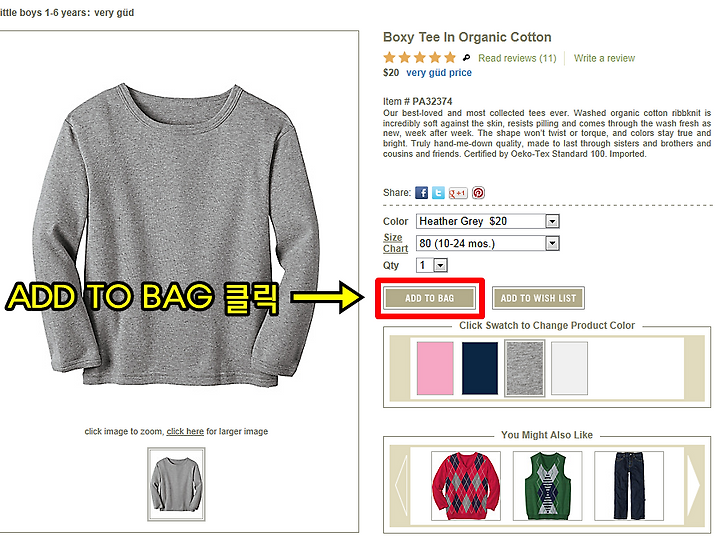Pin this product with the Pinterest icon
Image resolution: width=720 pixels, height=540 pixels.
(478, 192)
